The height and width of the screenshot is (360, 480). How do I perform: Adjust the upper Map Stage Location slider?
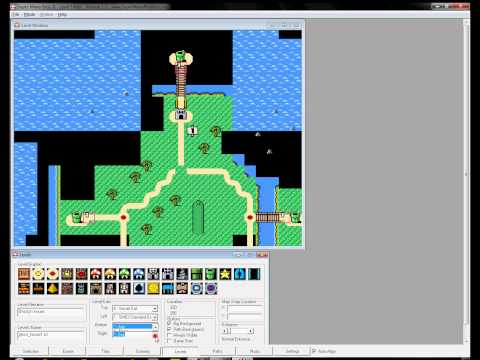coord(244,308)
